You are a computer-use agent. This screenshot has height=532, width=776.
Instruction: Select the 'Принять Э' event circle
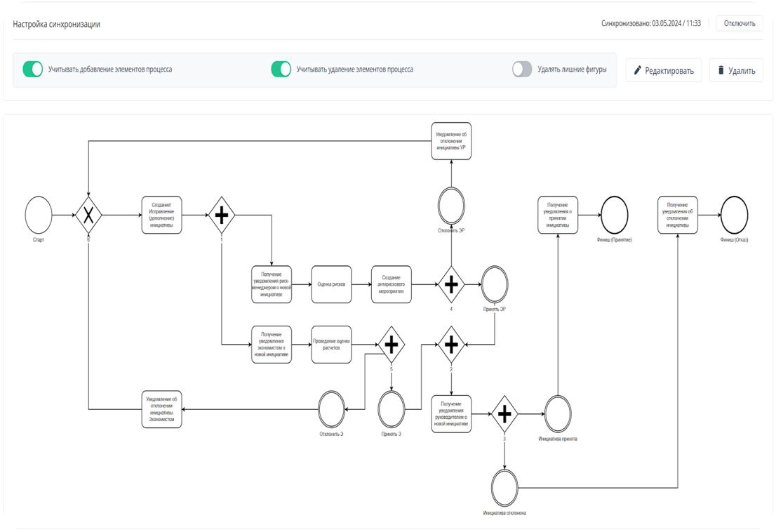[392, 410]
